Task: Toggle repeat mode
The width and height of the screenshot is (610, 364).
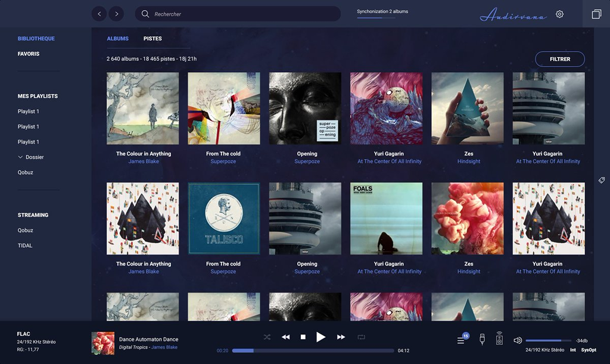Action: click(362, 337)
